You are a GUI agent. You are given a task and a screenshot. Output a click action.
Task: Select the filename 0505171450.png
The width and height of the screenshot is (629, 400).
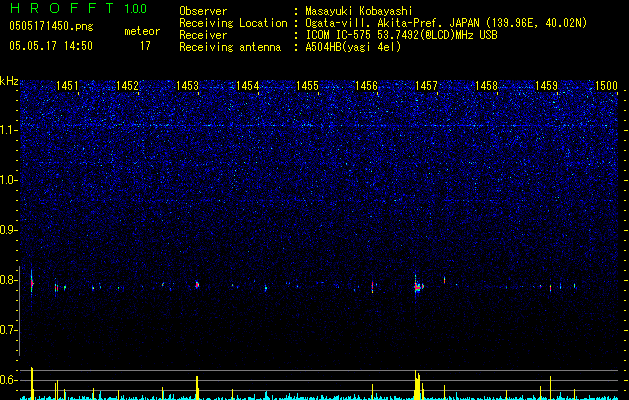click(x=51, y=27)
